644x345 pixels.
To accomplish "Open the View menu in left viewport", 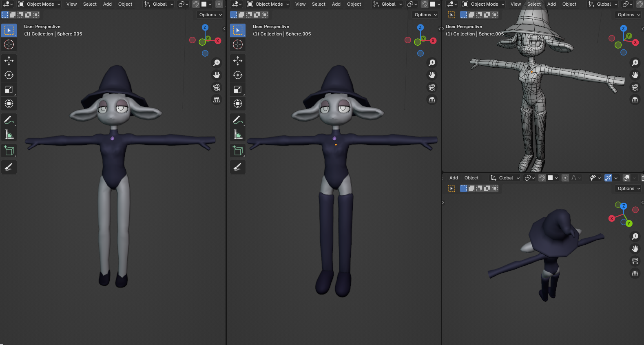I will tap(71, 4).
